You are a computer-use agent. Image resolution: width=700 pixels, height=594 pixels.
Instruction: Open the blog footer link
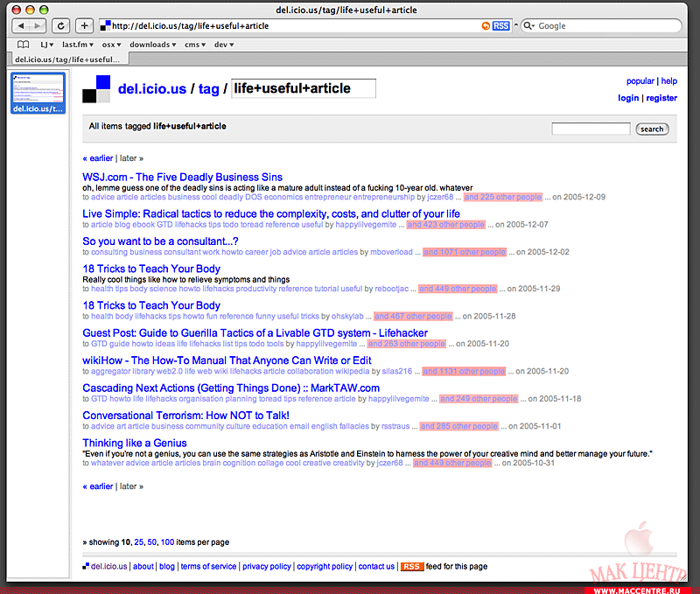click(x=167, y=566)
